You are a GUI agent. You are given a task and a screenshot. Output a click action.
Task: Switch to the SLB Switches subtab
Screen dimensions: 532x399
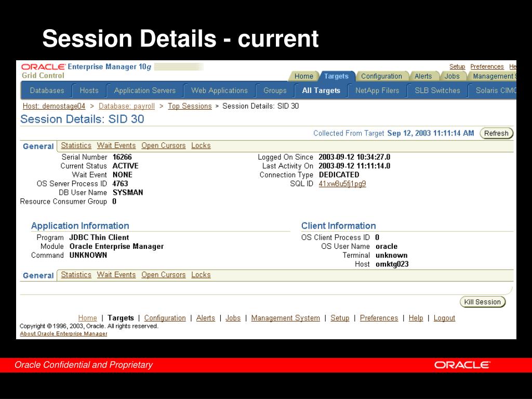pyautogui.click(x=437, y=90)
